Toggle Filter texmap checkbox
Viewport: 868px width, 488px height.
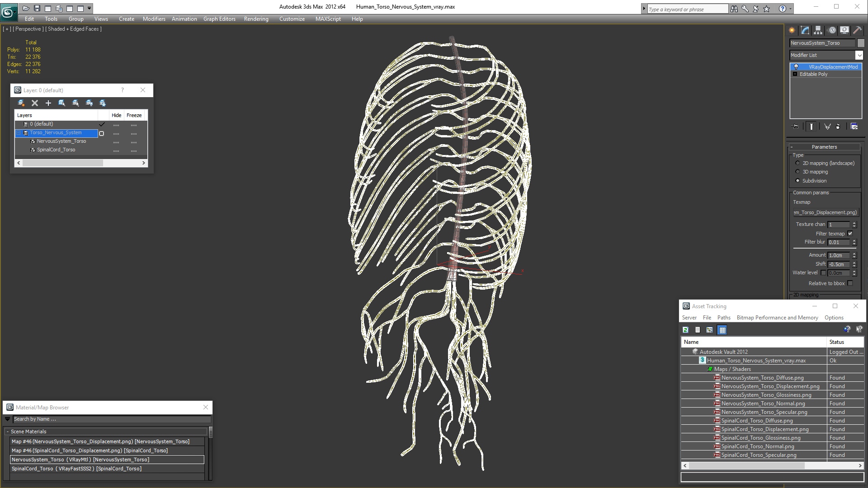click(x=850, y=234)
